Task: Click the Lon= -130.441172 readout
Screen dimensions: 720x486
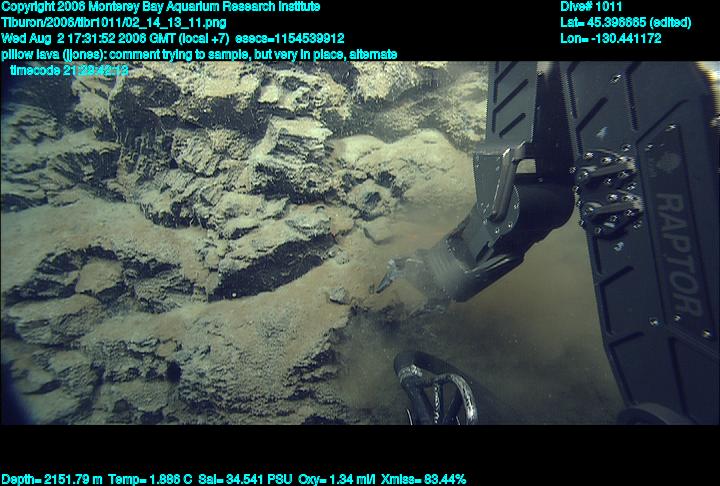Action: tap(611, 38)
